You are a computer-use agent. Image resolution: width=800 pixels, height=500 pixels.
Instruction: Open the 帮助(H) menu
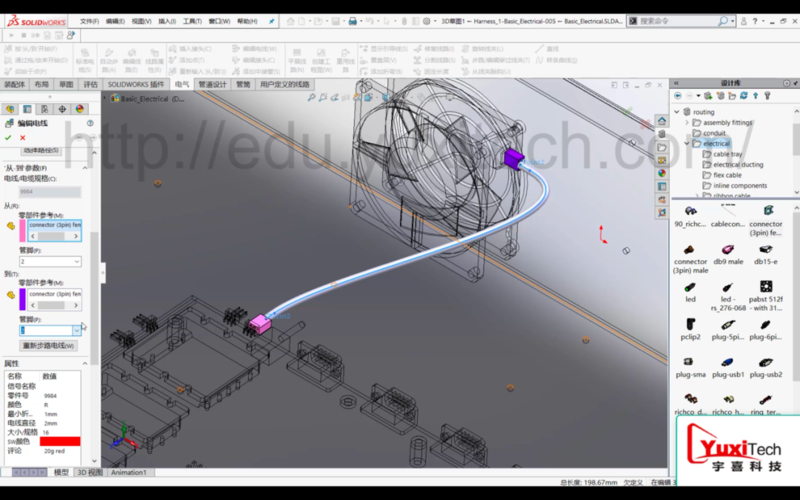pyautogui.click(x=247, y=21)
